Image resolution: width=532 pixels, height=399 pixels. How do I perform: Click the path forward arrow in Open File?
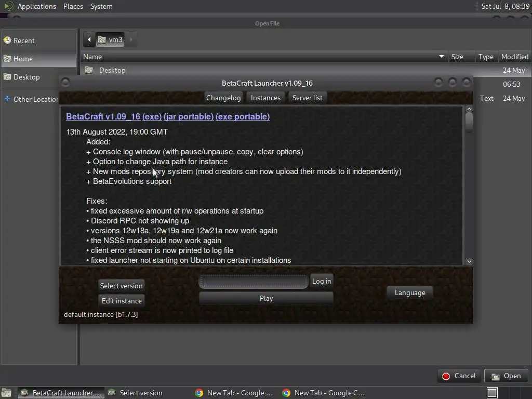(131, 39)
